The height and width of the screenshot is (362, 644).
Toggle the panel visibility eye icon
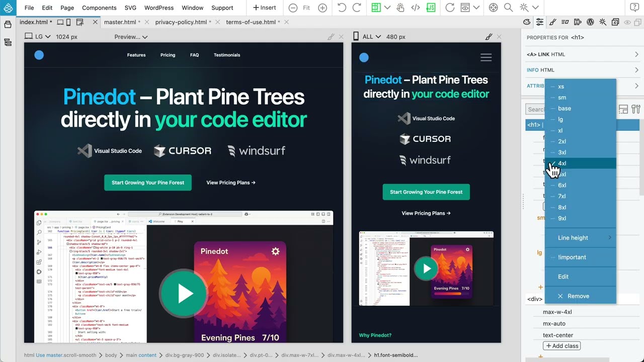pyautogui.click(x=627, y=22)
